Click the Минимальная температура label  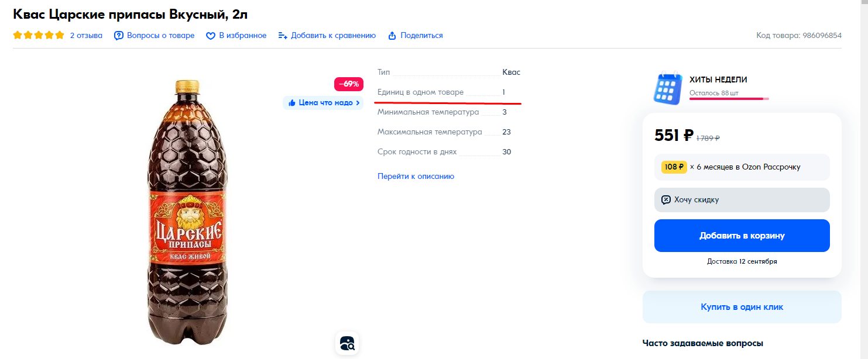428,112
